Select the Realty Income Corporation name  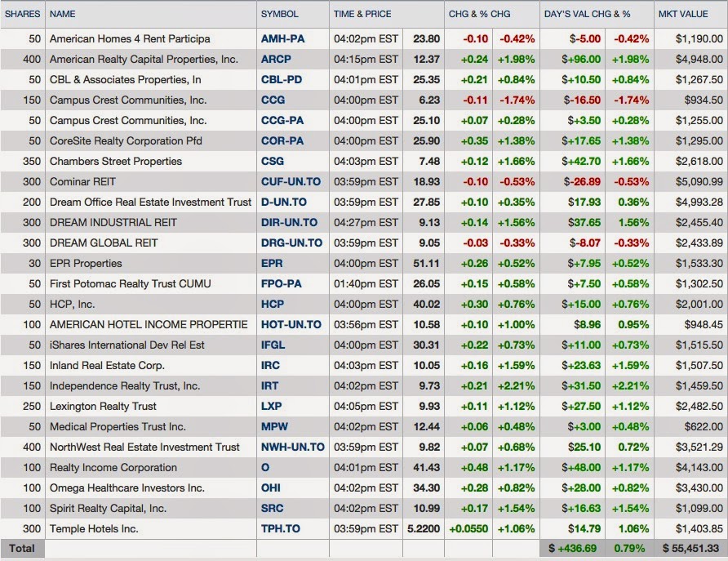point(113,468)
